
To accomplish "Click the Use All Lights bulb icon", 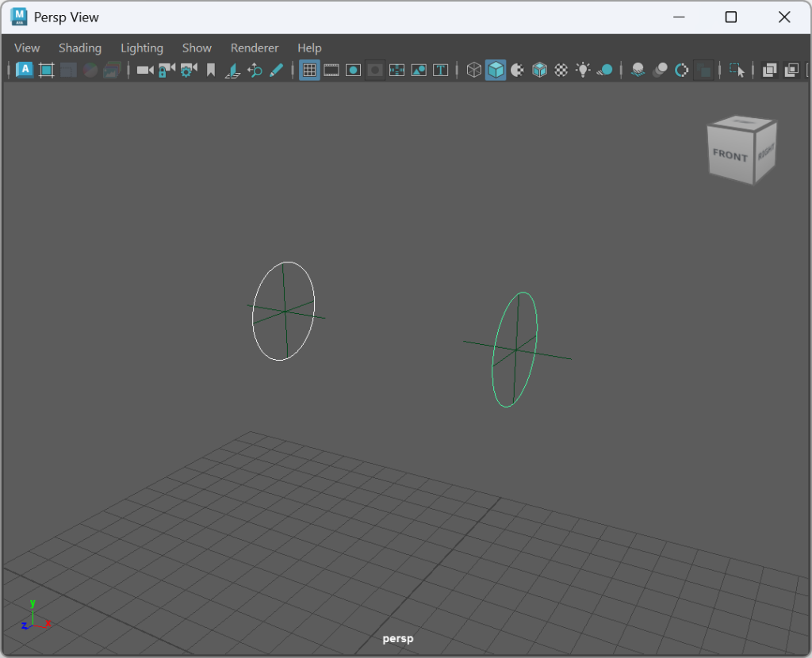I will pyautogui.click(x=583, y=71).
